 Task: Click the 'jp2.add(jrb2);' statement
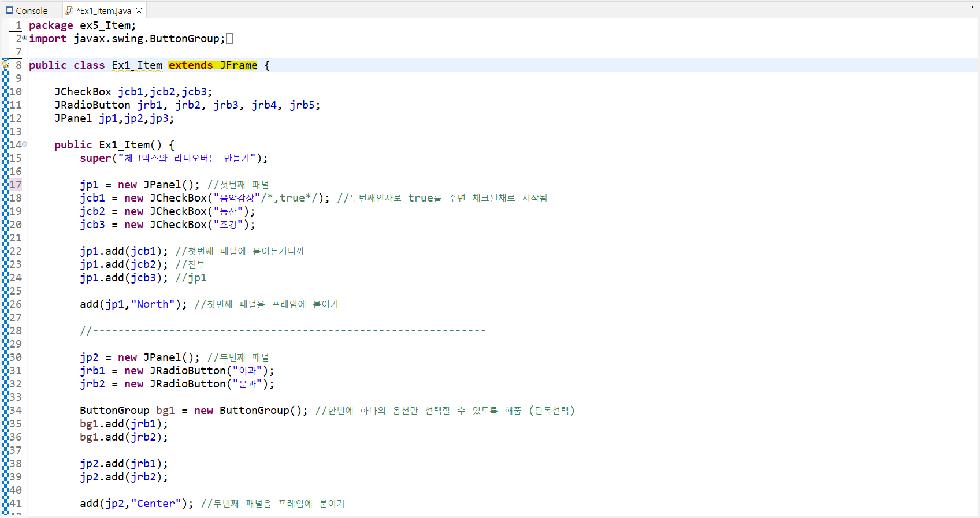(124, 477)
